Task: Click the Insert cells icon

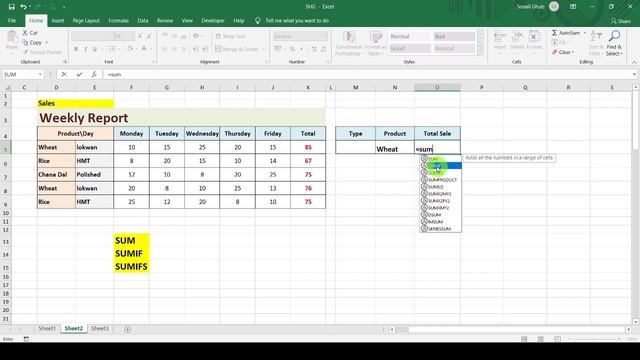Action: click(x=500, y=40)
